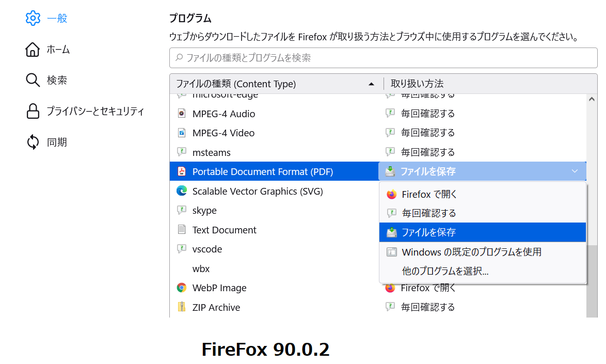
Task: Click the '取り扱い方法' column header
Action: (x=417, y=84)
